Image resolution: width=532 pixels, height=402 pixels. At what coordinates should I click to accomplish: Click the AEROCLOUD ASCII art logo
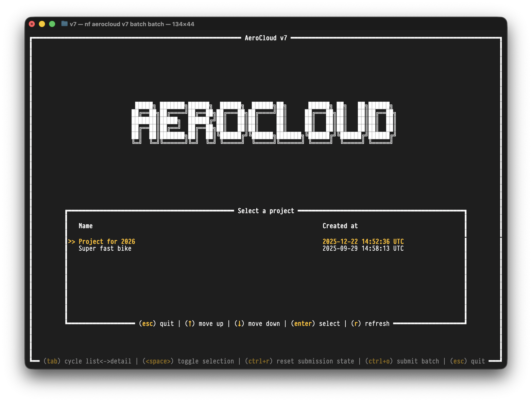pos(263,122)
